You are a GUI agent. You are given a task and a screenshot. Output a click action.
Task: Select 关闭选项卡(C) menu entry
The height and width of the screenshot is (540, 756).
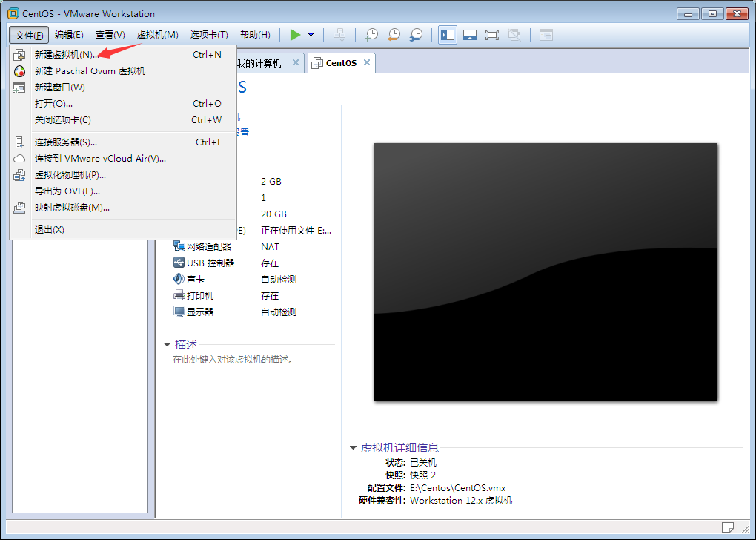click(123, 120)
